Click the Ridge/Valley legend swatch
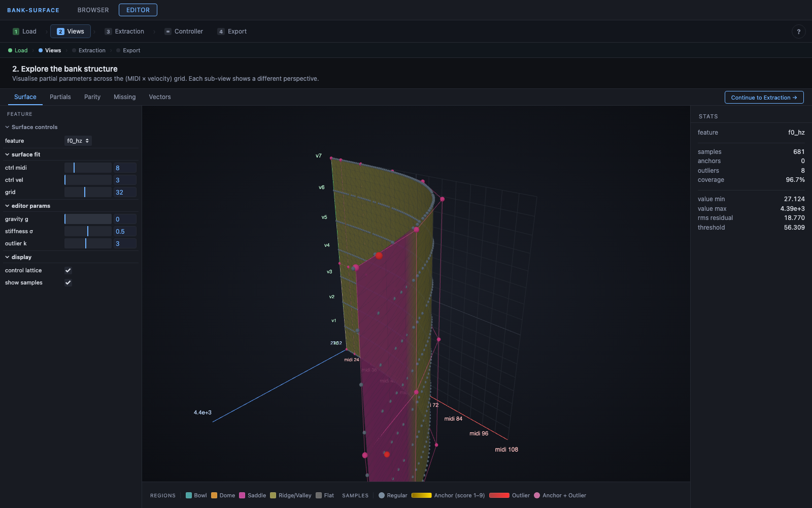812x508 pixels. [273, 495]
